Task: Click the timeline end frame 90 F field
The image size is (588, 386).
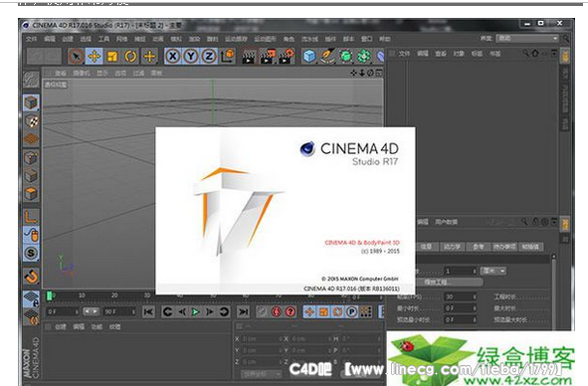Action: tap(119, 311)
